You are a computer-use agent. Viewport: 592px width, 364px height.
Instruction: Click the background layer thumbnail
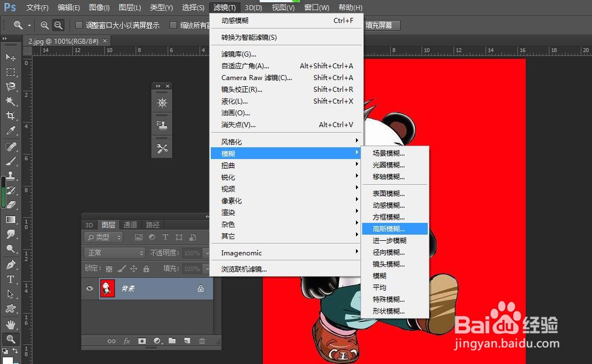tap(107, 288)
